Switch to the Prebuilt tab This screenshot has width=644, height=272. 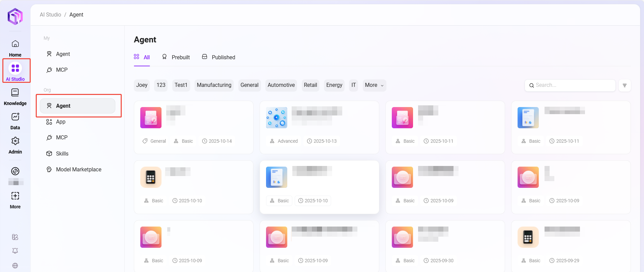tap(176, 57)
